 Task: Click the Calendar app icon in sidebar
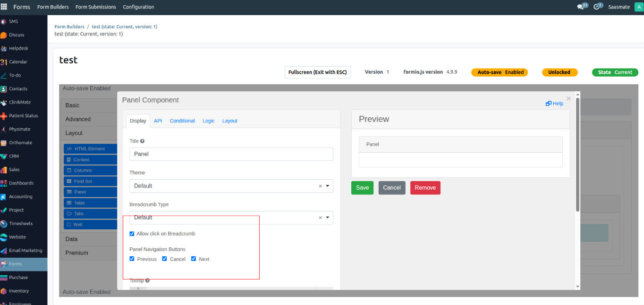pyautogui.click(x=4, y=62)
